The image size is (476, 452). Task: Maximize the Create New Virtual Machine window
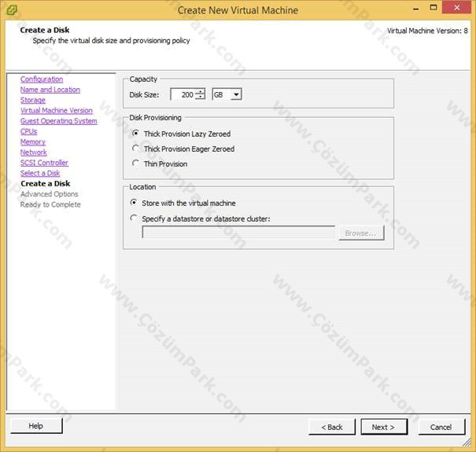point(434,8)
